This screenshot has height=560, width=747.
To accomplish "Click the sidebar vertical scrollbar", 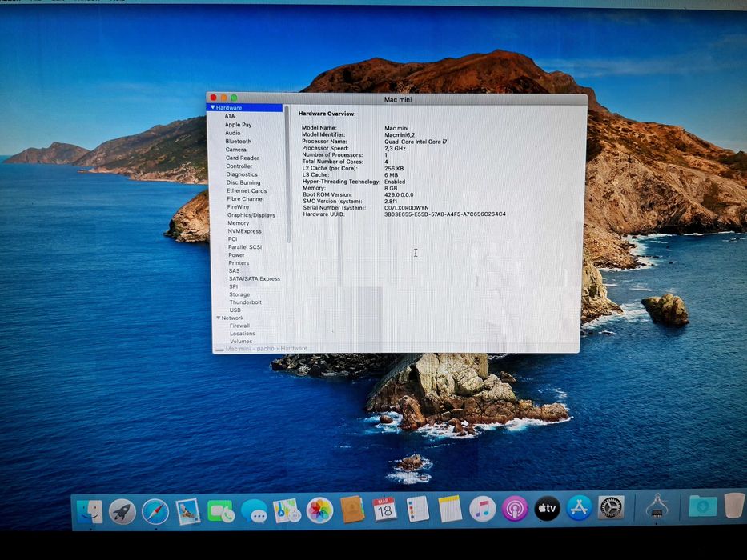I will click(287, 174).
